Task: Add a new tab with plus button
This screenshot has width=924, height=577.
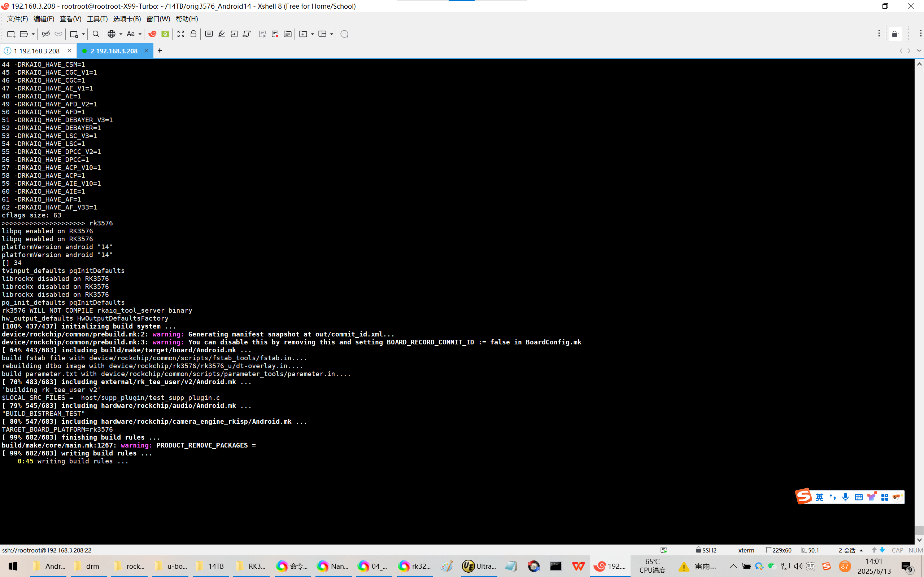Action: point(160,51)
